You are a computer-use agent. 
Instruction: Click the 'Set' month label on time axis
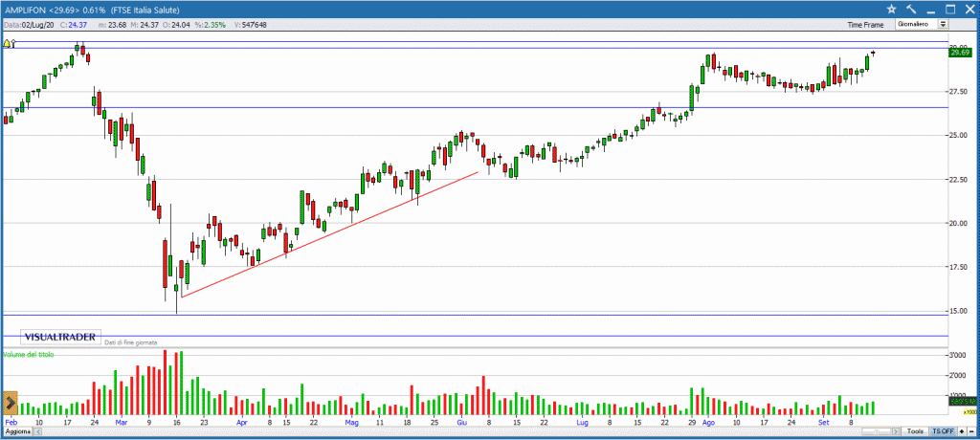click(824, 423)
